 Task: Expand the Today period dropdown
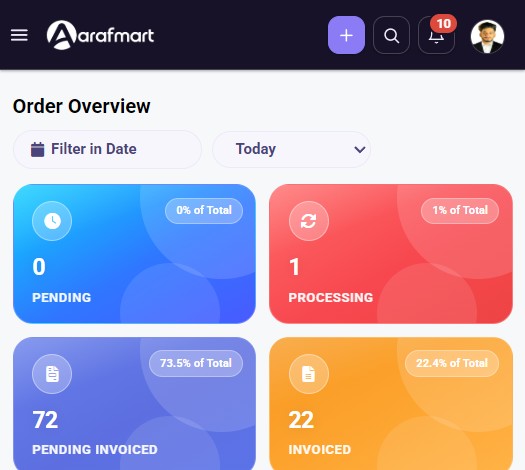pos(291,149)
